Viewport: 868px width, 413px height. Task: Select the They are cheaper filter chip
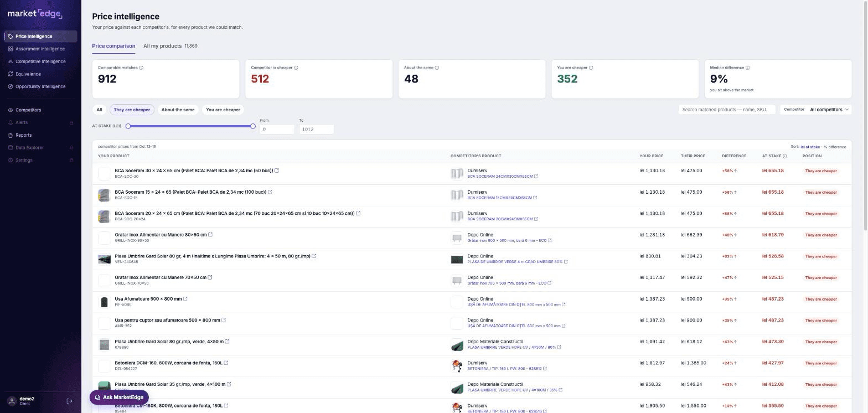pyautogui.click(x=132, y=110)
